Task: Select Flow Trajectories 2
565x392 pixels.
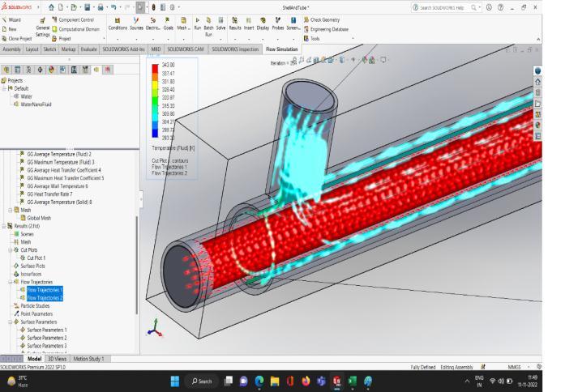Action: [45, 298]
